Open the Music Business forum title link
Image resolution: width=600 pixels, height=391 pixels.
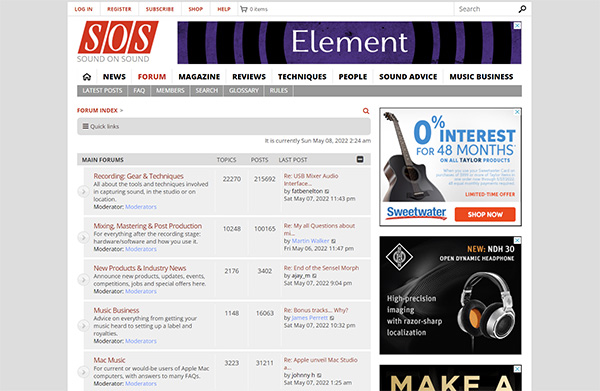(x=116, y=310)
